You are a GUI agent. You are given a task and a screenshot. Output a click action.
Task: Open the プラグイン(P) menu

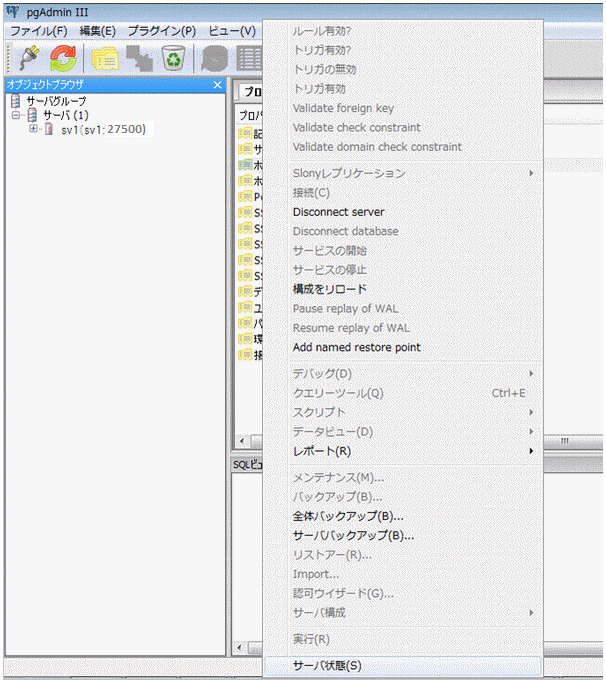pos(161,31)
